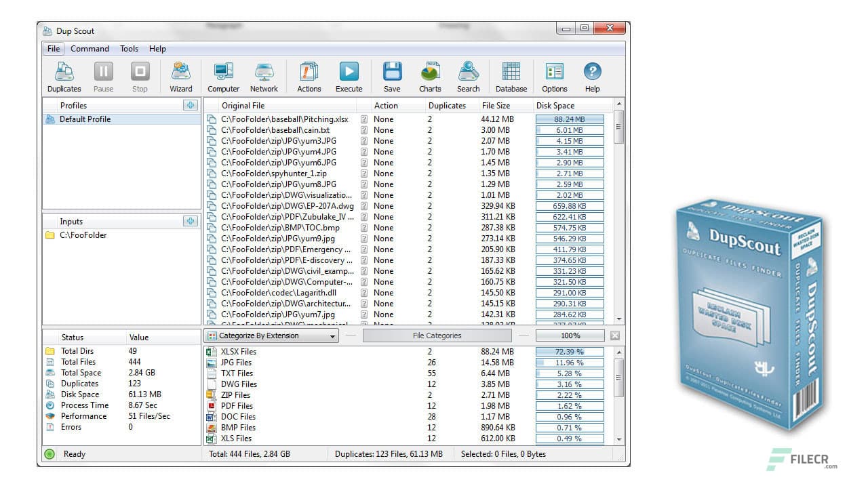Open the Help menu in the menu bar
This screenshot has height=488, width=868.
click(157, 49)
